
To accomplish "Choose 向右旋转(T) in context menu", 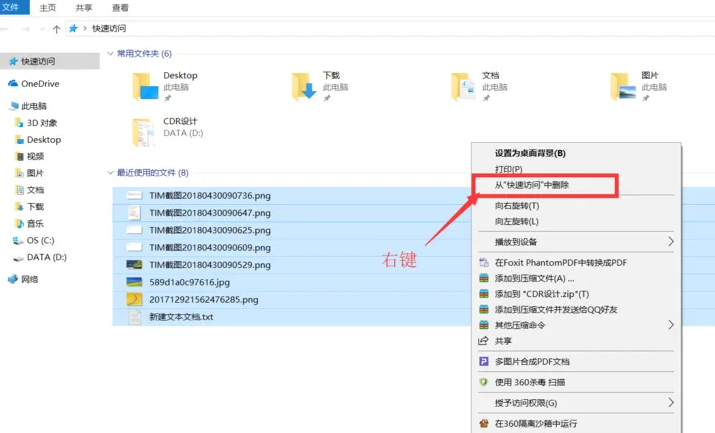I will pos(517,206).
